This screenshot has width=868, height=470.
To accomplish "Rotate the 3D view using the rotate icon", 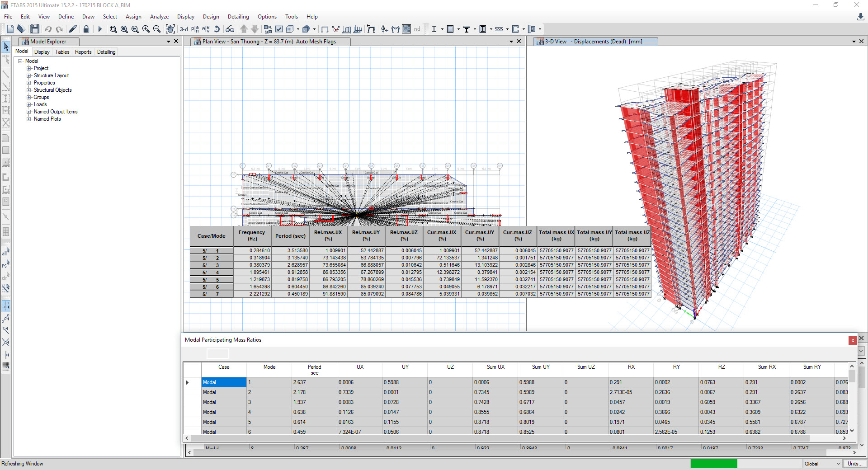I will pyautogui.click(x=217, y=29).
